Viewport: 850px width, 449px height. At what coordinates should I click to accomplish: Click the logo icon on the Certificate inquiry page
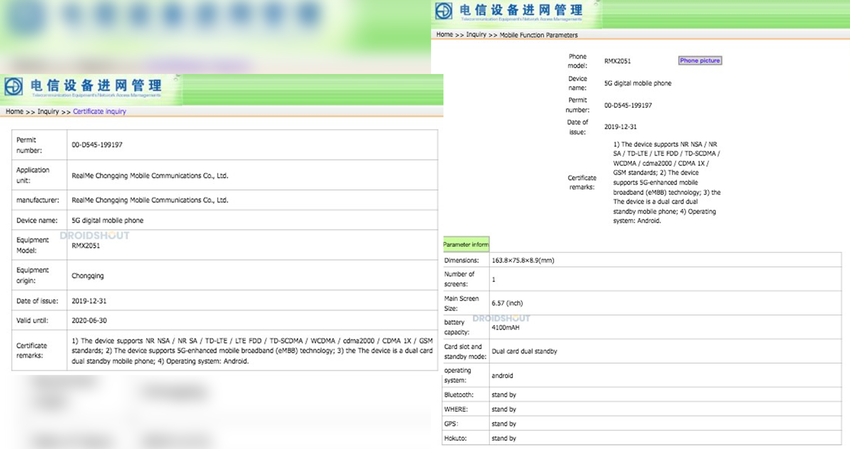tap(17, 87)
